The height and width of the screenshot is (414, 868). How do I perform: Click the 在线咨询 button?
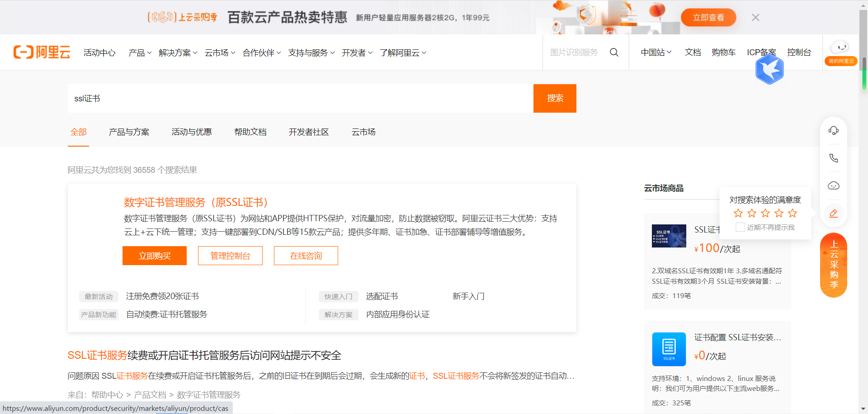(x=306, y=256)
